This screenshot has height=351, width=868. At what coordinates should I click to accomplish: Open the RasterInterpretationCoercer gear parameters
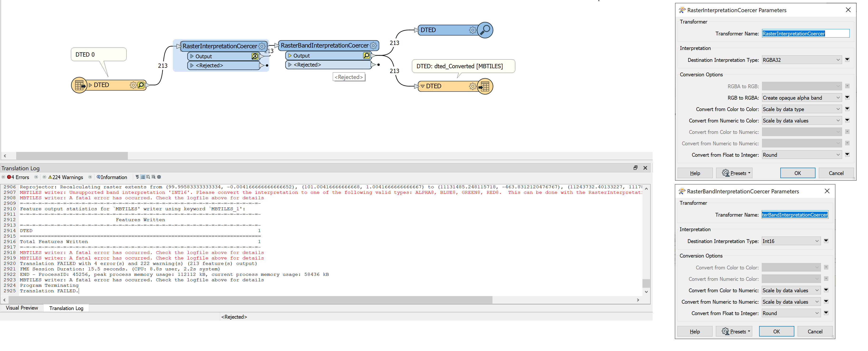[262, 46]
